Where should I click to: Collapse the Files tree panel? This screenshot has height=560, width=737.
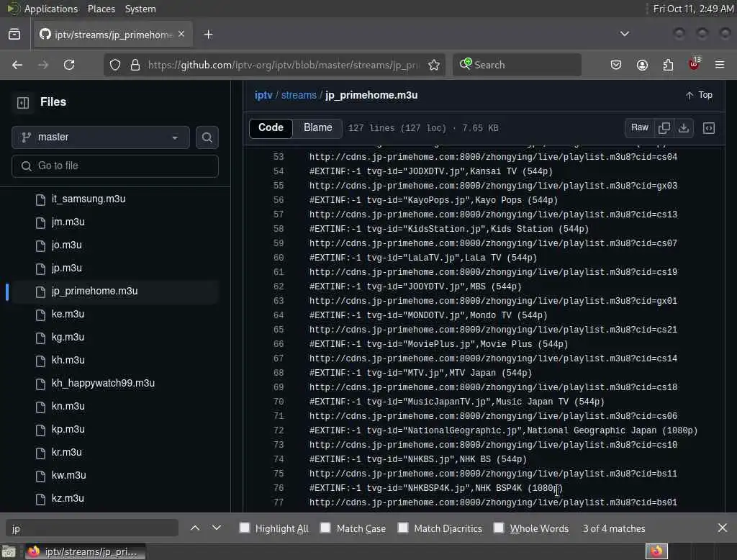(22, 102)
